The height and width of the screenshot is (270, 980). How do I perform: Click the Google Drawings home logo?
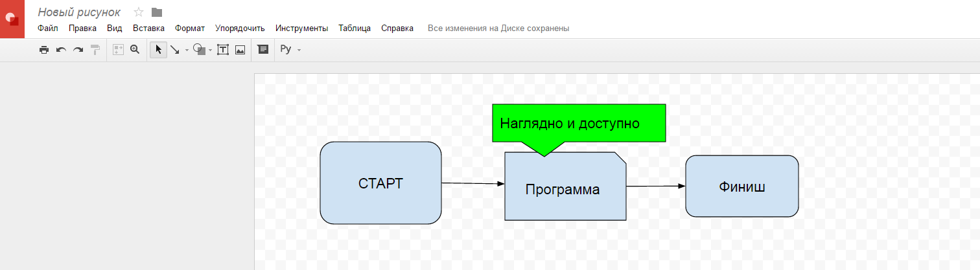click(12, 19)
